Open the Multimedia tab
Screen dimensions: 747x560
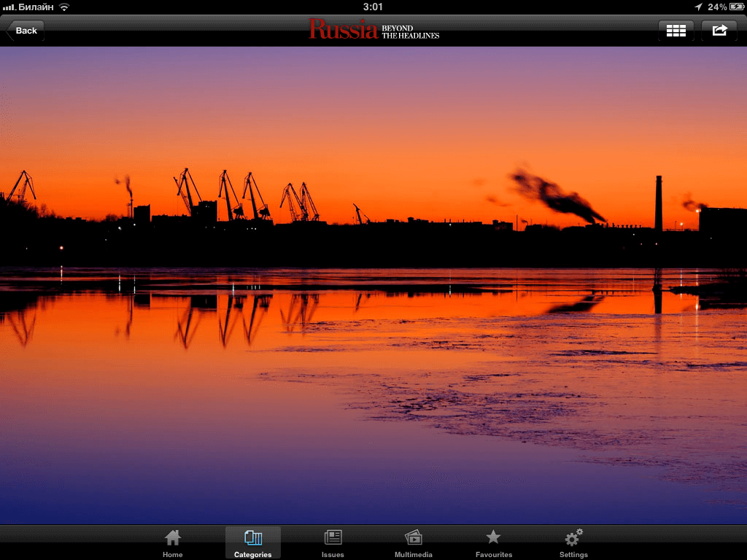[x=414, y=543]
